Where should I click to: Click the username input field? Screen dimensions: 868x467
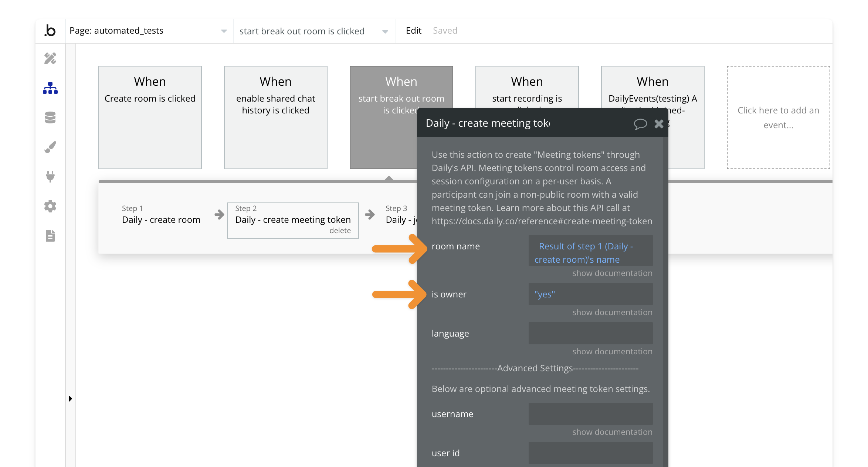click(590, 414)
